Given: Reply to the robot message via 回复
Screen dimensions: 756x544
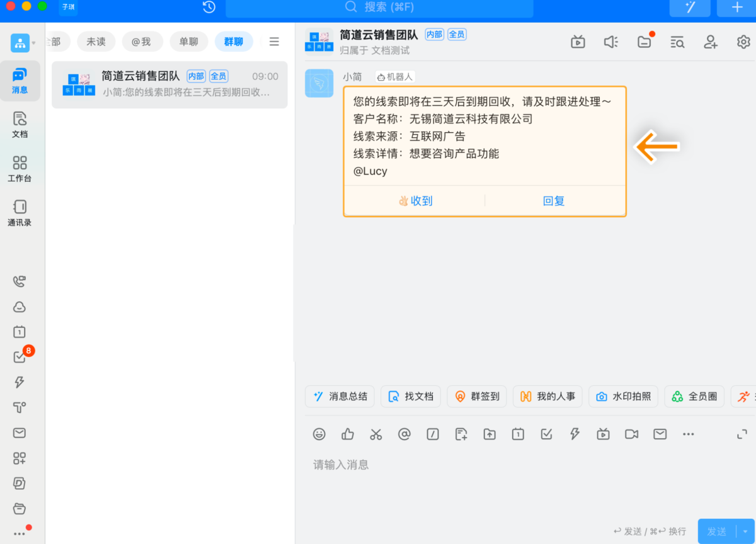Looking at the screenshot, I should [553, 200].
